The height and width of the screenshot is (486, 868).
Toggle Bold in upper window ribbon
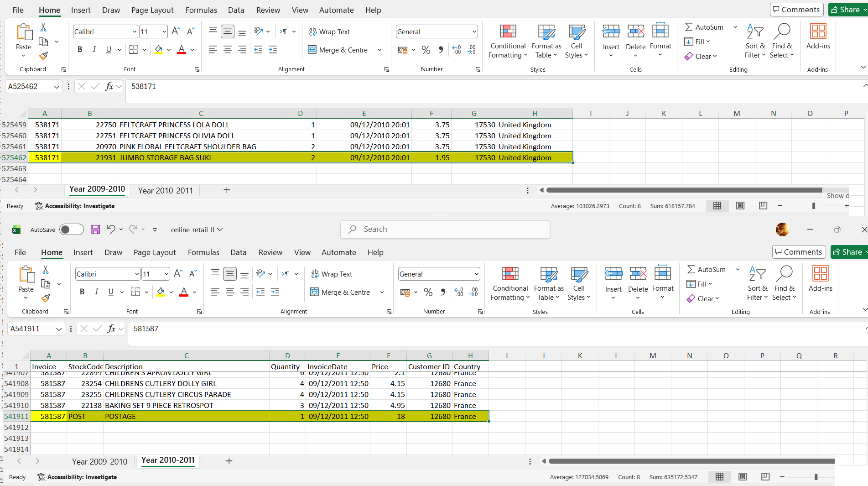[80, 50]
